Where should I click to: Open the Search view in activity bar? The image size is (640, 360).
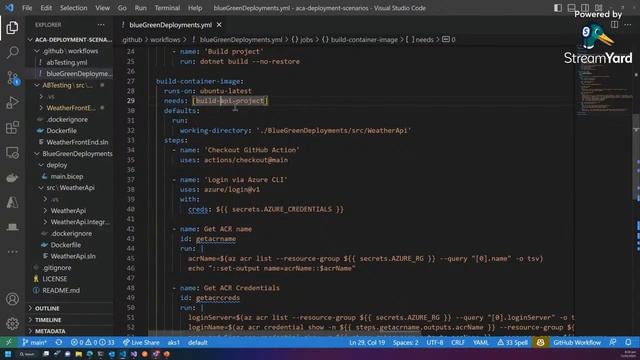(x=12, y=52)
